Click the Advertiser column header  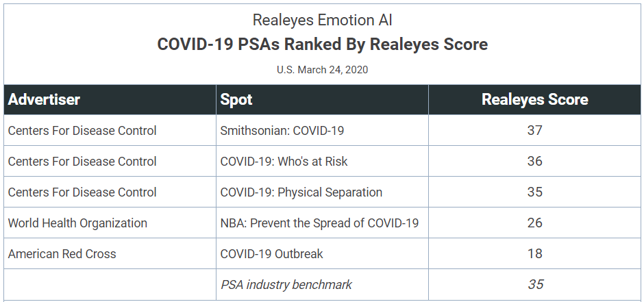(44, 99)
